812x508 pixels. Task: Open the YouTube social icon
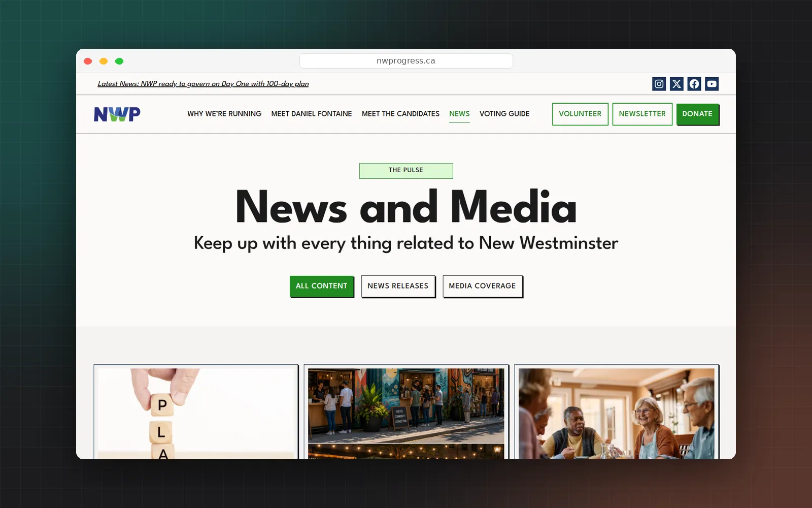[712, 84]
